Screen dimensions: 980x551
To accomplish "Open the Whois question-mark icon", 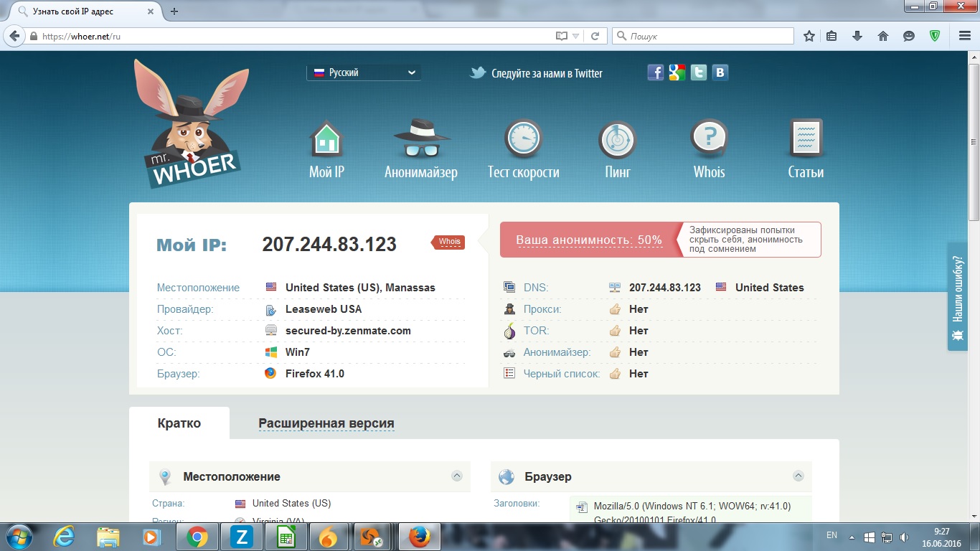I will click(x=709, y=138).
